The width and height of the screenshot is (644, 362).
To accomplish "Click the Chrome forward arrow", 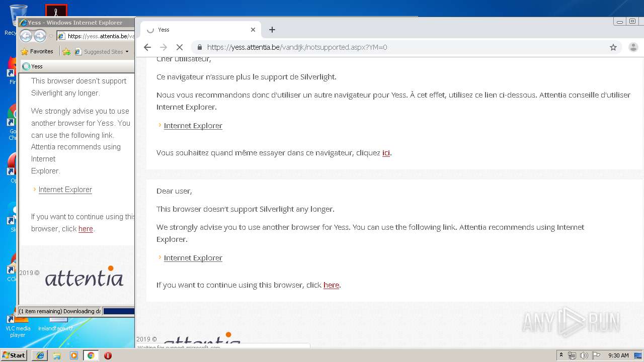I will pyautogui.click(x=164, y=47).
